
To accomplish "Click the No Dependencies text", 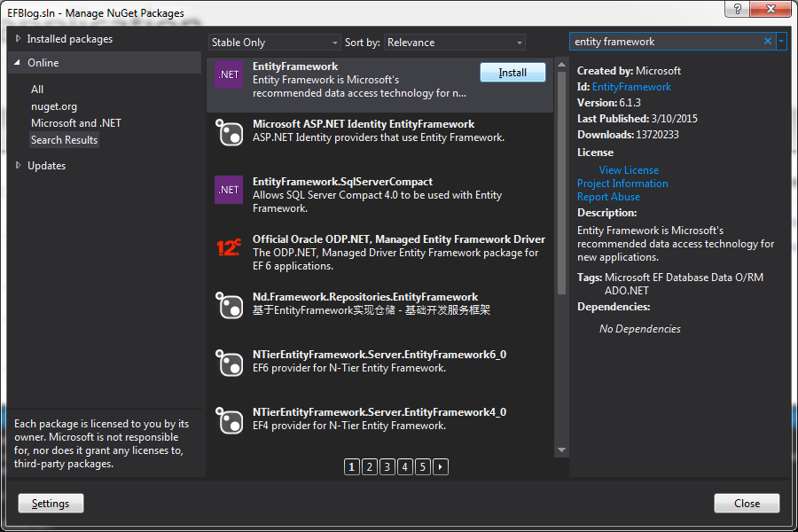I will coord(639,329).
